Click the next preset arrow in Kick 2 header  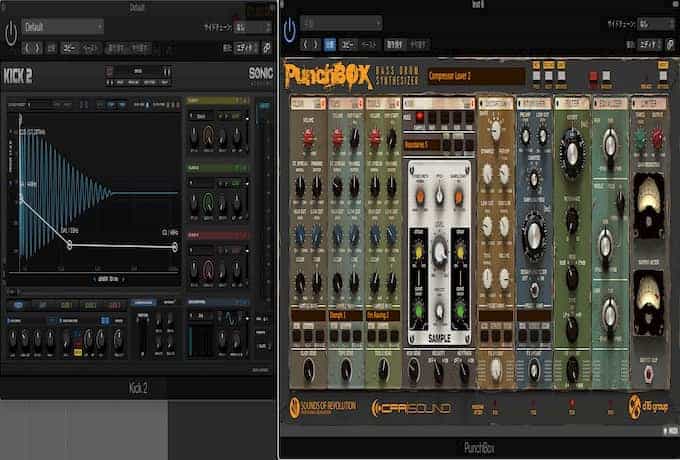pyautogui.click(x=38, y=48)
